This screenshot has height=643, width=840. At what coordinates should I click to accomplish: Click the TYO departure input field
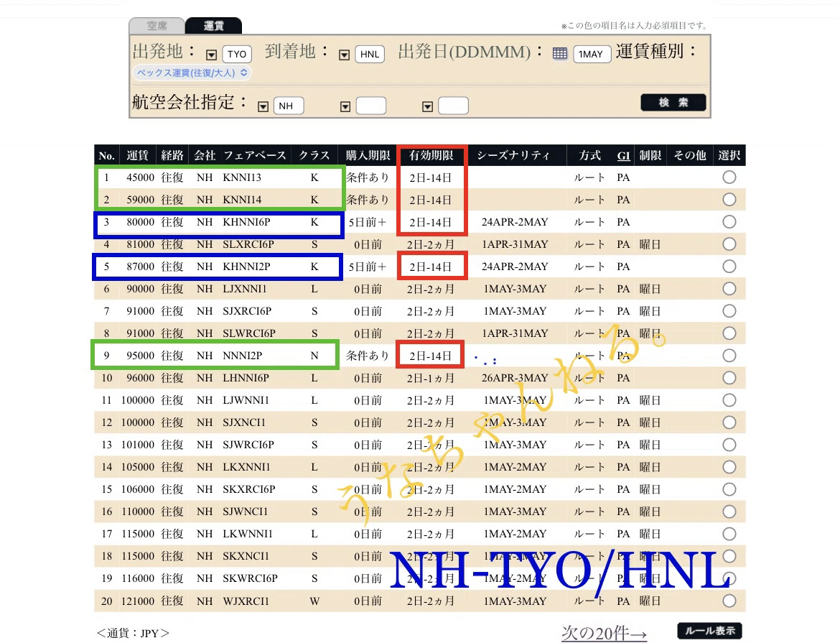click(237, 54)
